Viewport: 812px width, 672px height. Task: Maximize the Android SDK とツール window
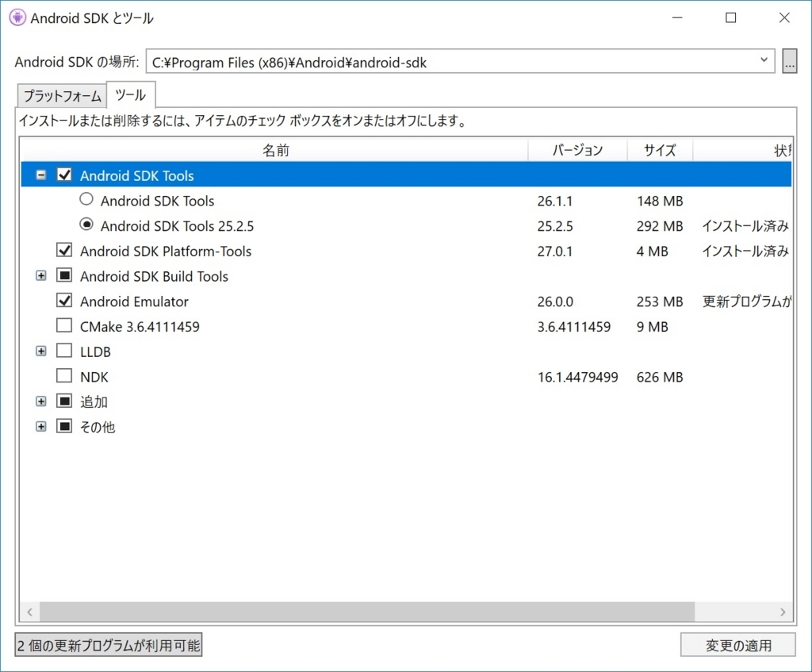(x=730, y=17)
